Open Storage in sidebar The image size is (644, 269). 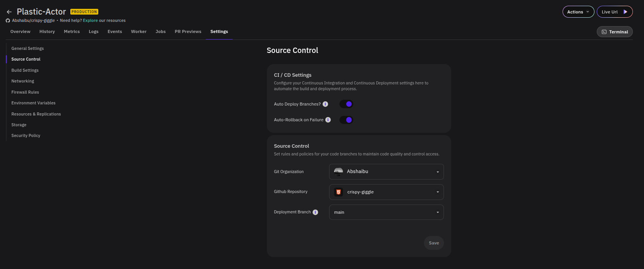pyautogui.click(x=19, y=125)
